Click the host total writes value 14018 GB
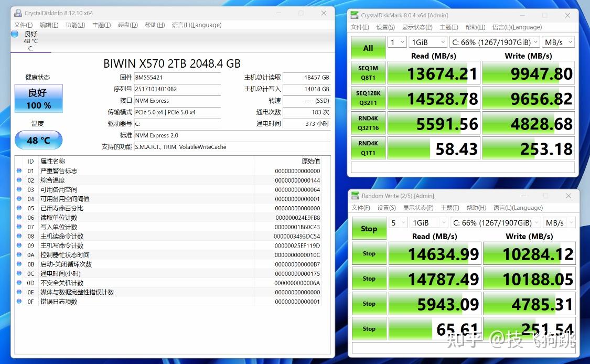The height and width of the screenshot is (364, 590). click(307, 89)
